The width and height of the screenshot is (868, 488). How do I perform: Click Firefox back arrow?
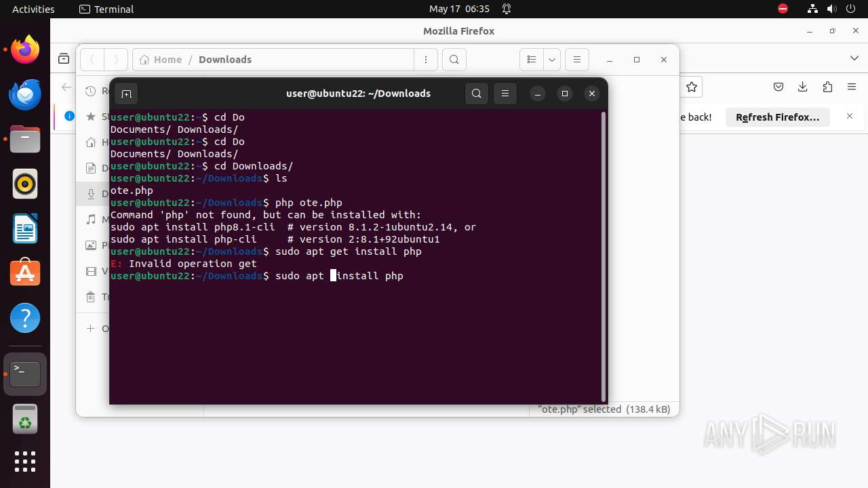(x=66, y=87)
